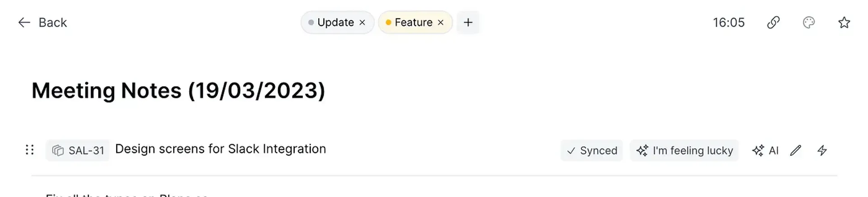
Task: Remove the Feature label tag
Action: pyautogui.click(x=441, y=23)
